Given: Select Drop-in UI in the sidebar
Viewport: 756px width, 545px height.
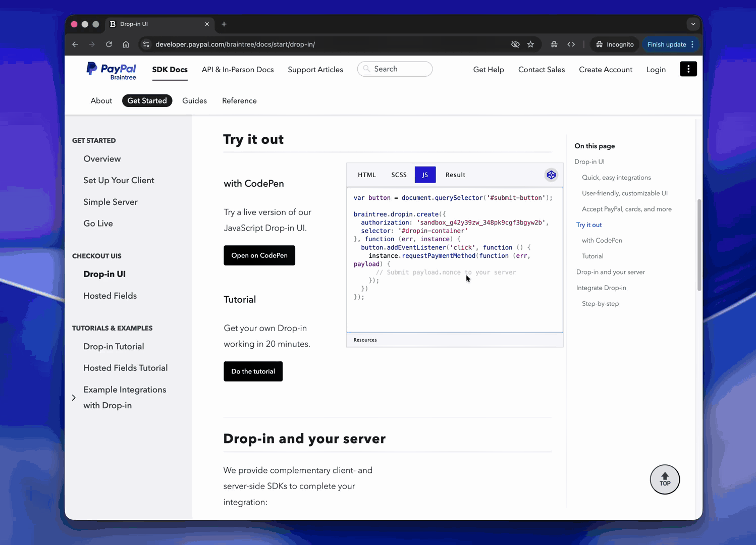Looking at the screenshot, I should click(104, 275).
